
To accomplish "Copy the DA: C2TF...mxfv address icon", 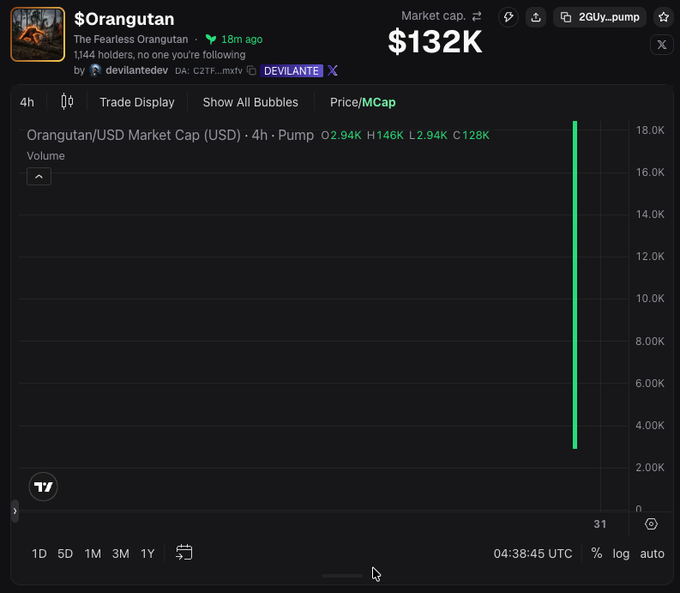I will click(252, 70).
